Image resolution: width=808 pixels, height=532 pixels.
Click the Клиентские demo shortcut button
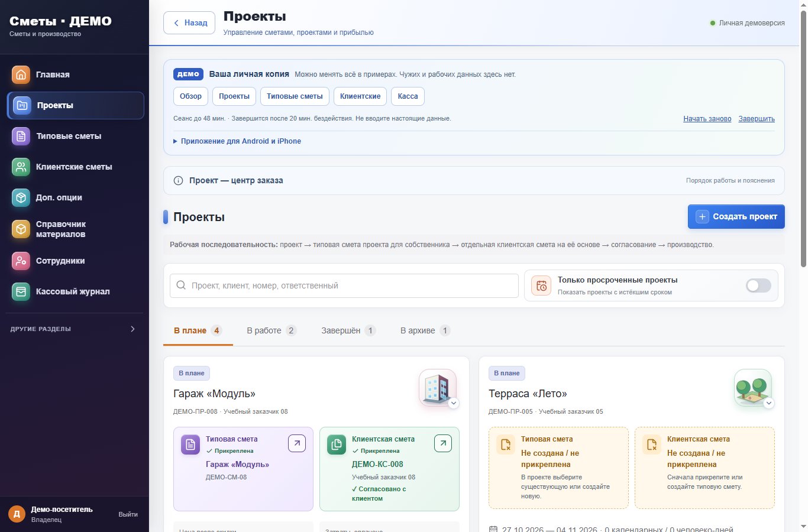click(x=360, y=96)
